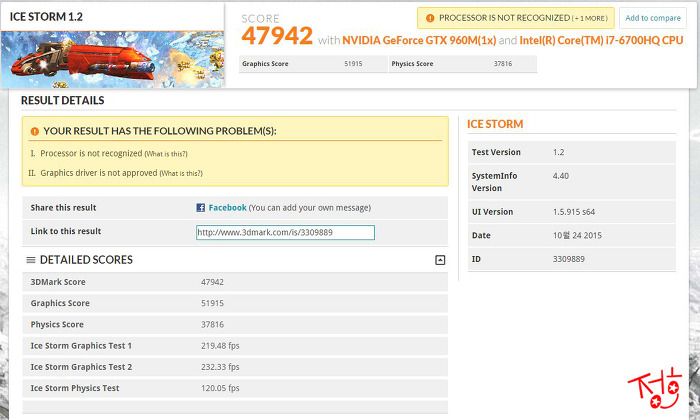Click the 3DMark Score row
This screenshot has width=700, height=420.
[235, 282]
